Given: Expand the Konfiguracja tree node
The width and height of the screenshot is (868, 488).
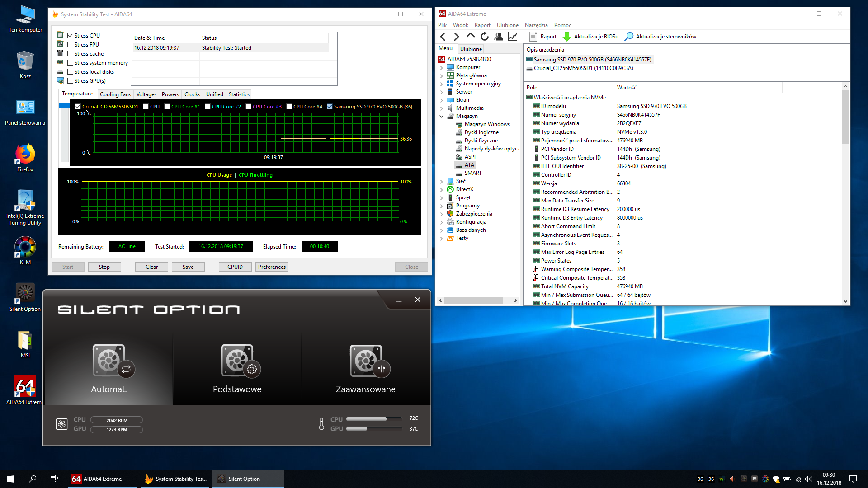Looking at the screenshot, I should (x=442, y=222).
